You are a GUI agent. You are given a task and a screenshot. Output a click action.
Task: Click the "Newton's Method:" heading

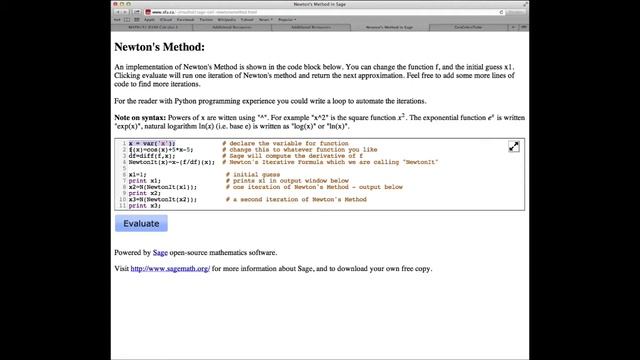(160, 47)
